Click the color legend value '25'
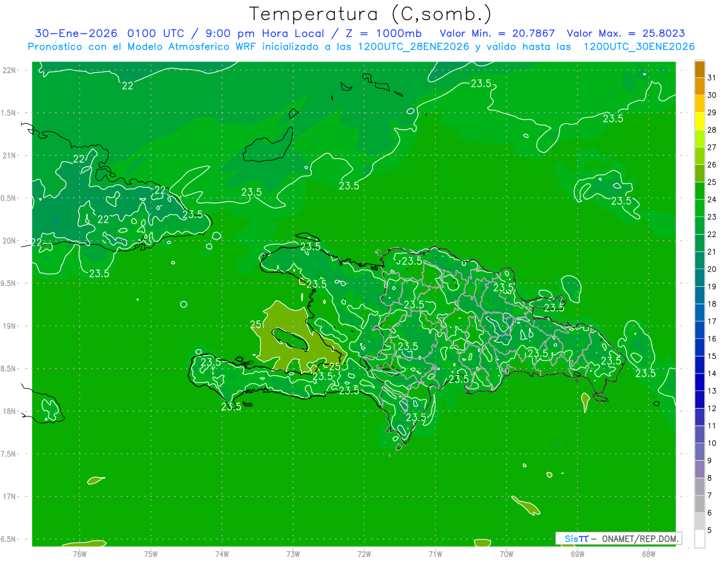Screen dimensions: 728x562 [712, 182]
